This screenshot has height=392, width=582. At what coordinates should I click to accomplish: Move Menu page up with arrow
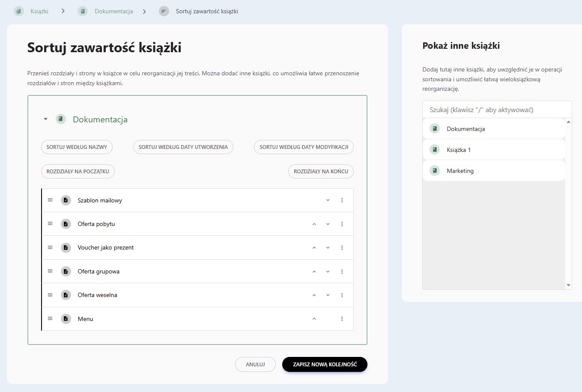click(314, 319)
